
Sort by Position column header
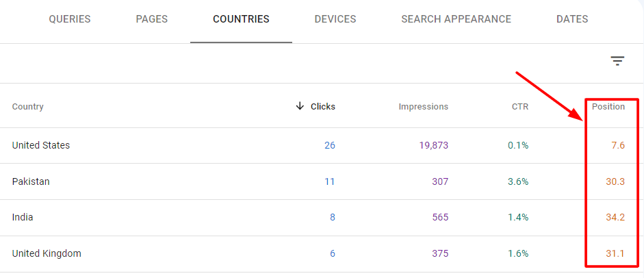point(608,107)
